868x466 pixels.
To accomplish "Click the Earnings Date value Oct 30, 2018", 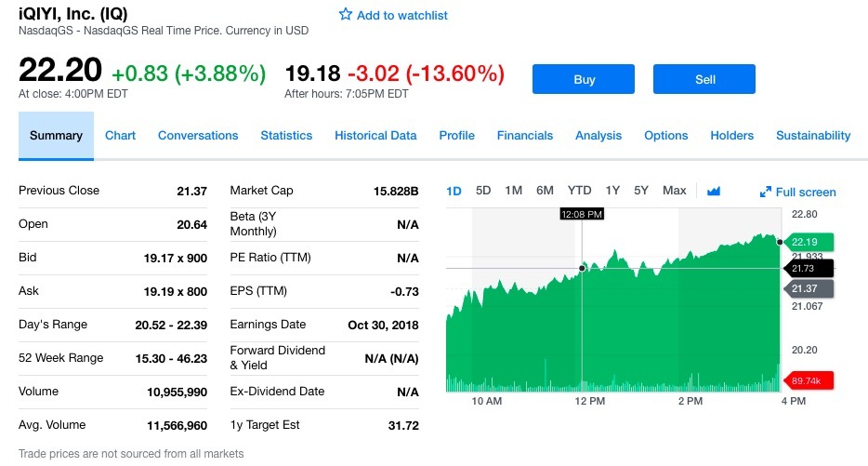I will coord(383,326).
